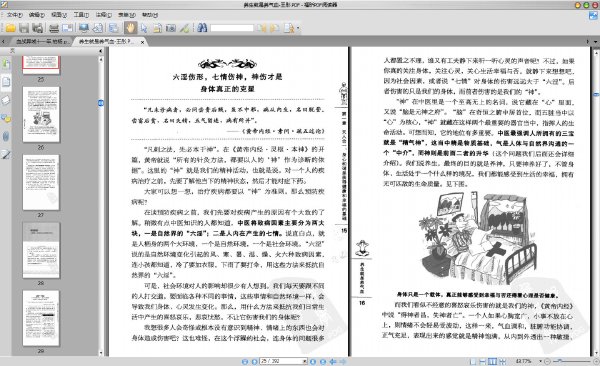Go to last page button in status bar
Screen dimensions: 600x366
click(323, 361)
